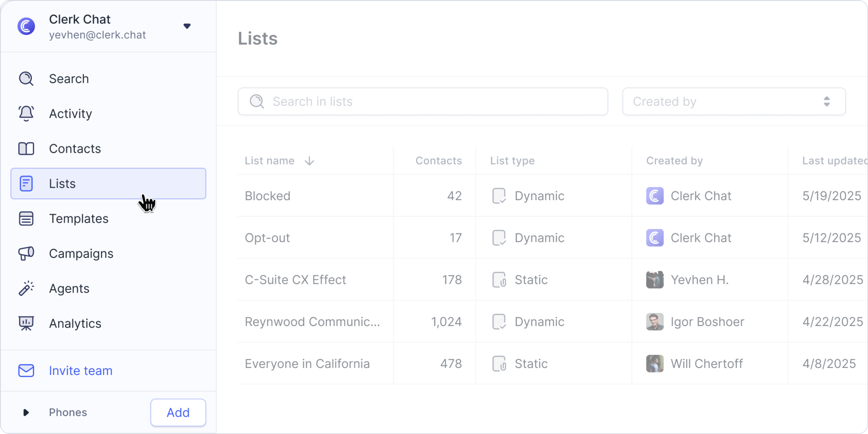This screenshot has height=434, width=868.
Task: Click the Templates icon in sidebar
Action: [x=26, y=219]
